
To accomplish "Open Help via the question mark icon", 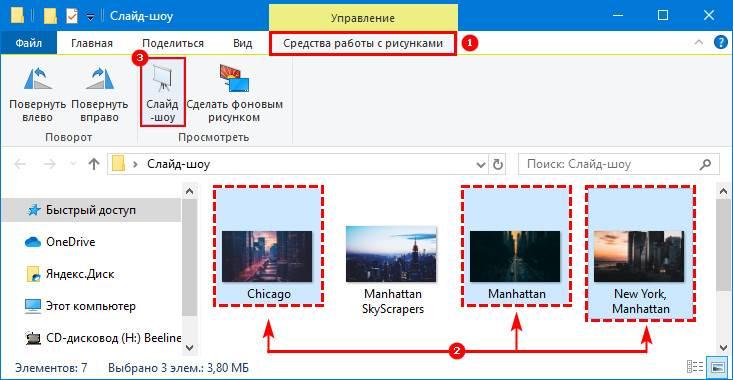I will tap(720, 43).
